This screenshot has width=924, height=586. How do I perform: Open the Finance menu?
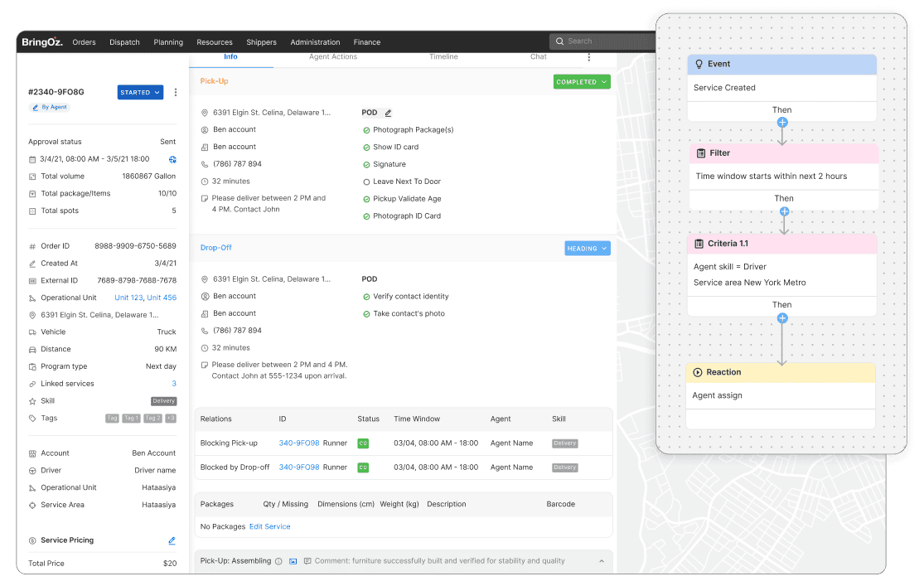tap(366, 42)
